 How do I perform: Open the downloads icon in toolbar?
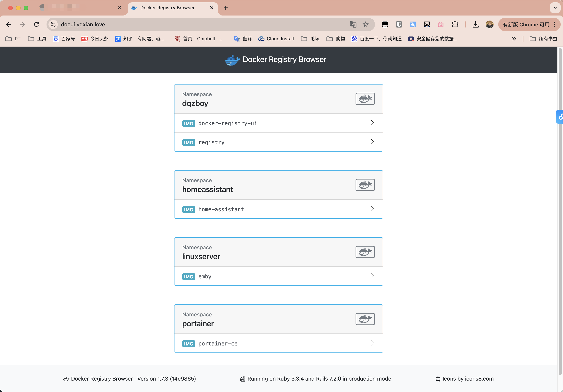(x=476, y=24)
